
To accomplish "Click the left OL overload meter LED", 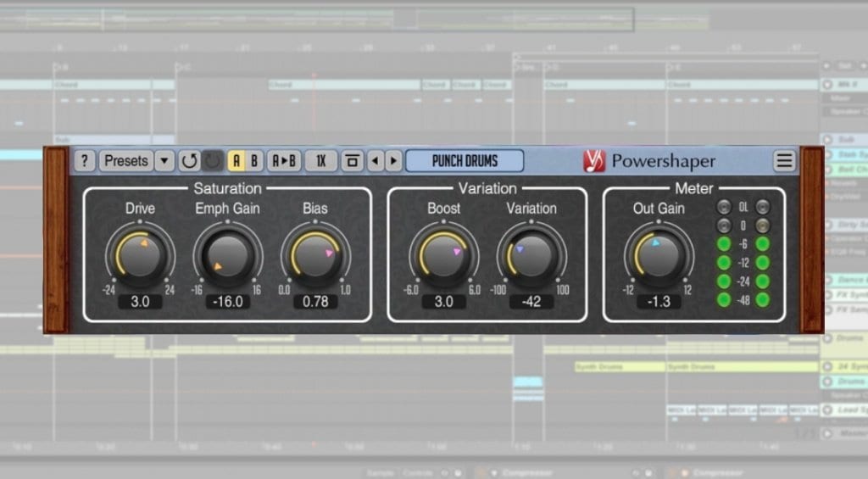I will 724,207.
